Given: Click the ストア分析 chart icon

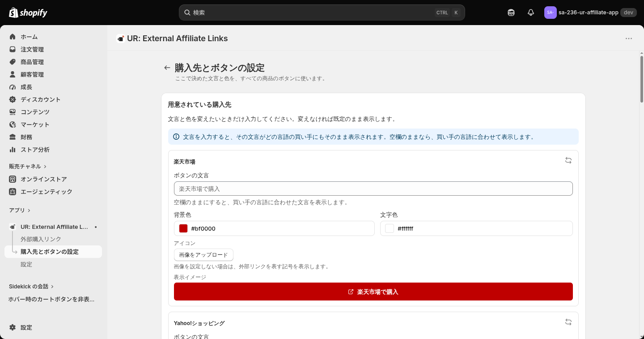Looking at the screenshot, I should pos(13,150).
